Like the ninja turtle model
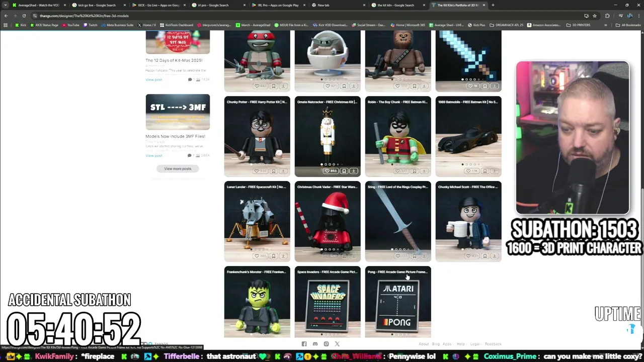Screen dimensions: 644x362 tap(260, 86)
